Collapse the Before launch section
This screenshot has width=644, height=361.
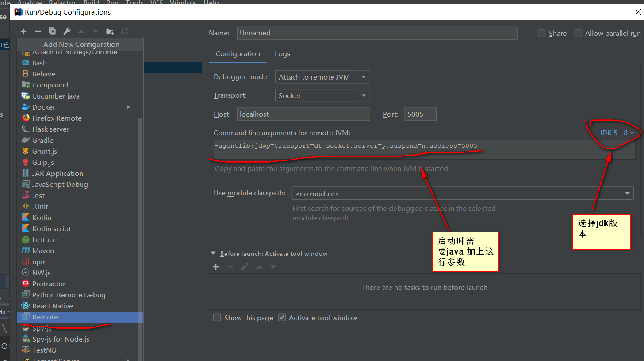pyautogui.click(x=214, y=254)
